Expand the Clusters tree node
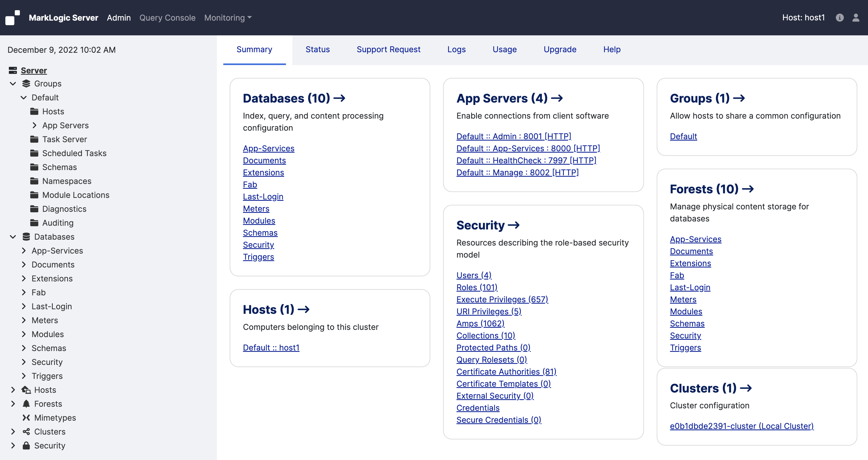This screenshot has height=460, width=868. pyautogui.click(x=13, y=432)
